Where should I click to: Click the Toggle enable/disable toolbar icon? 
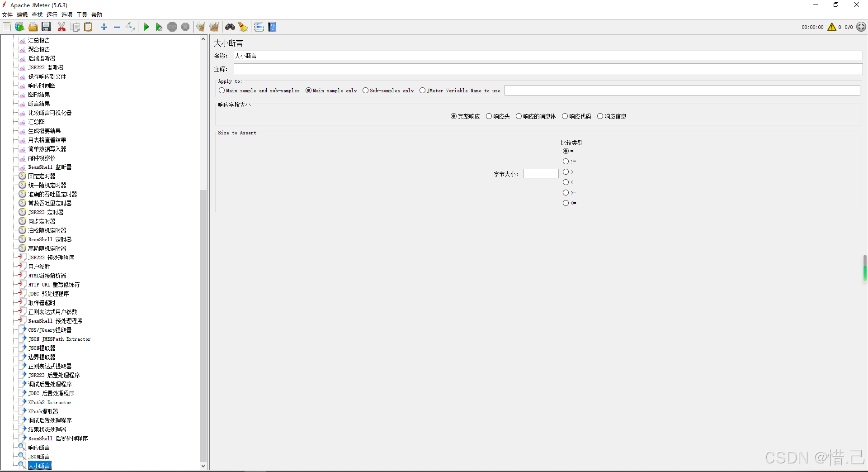click(x=130, y=27)
